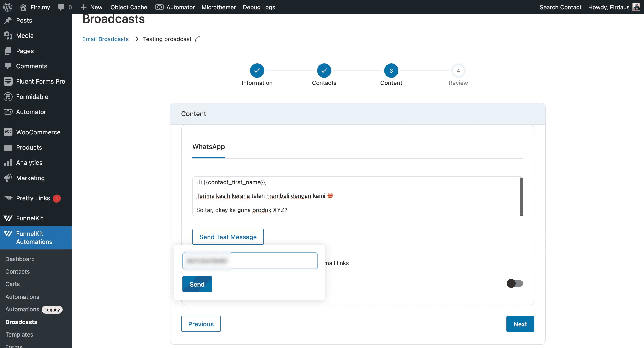This screenshot has width=644, height=348.
Task: Open the Dashboard submenu item
Action: [x=20, y=259]
